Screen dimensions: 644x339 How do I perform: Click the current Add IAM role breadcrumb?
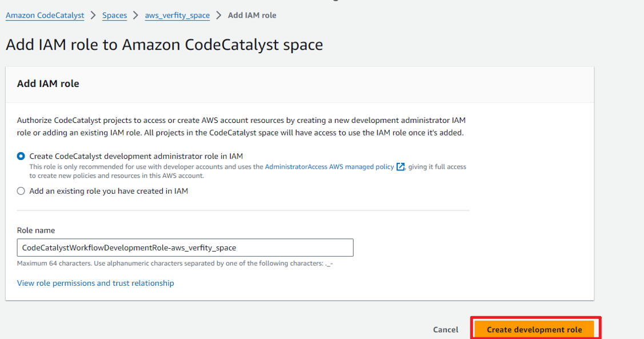tap(252, 15)
